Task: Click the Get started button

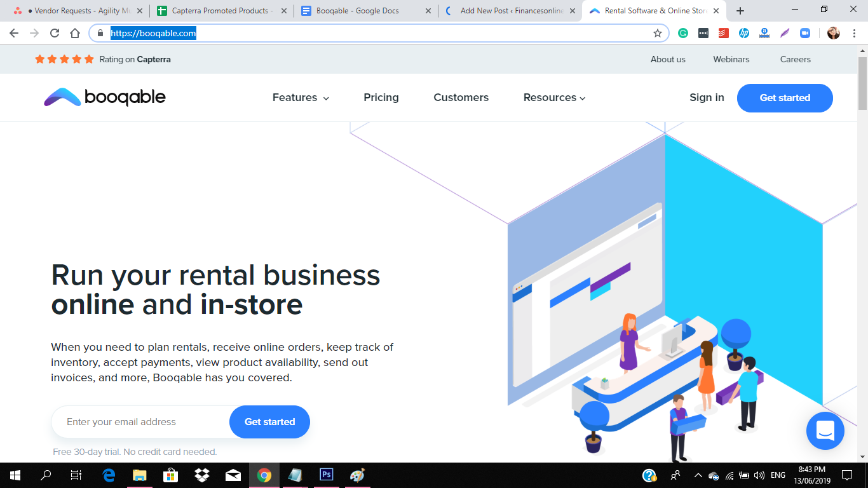Action: [784, 98]
